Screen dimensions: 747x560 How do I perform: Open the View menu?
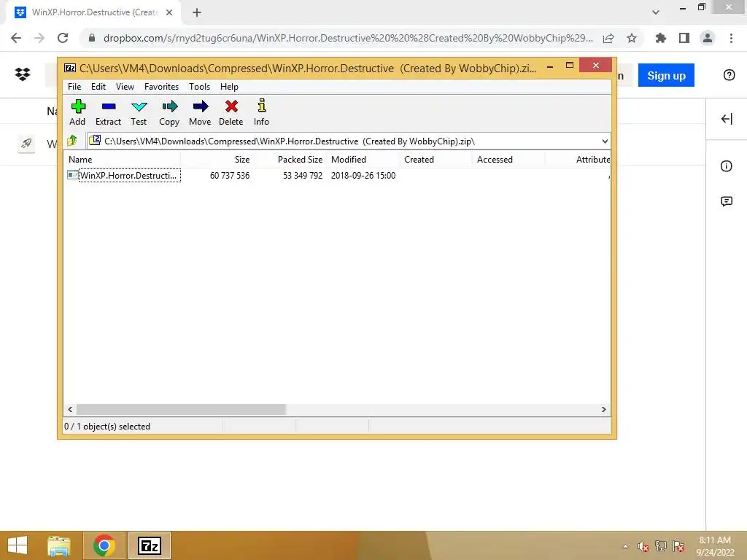pos(125,87)
